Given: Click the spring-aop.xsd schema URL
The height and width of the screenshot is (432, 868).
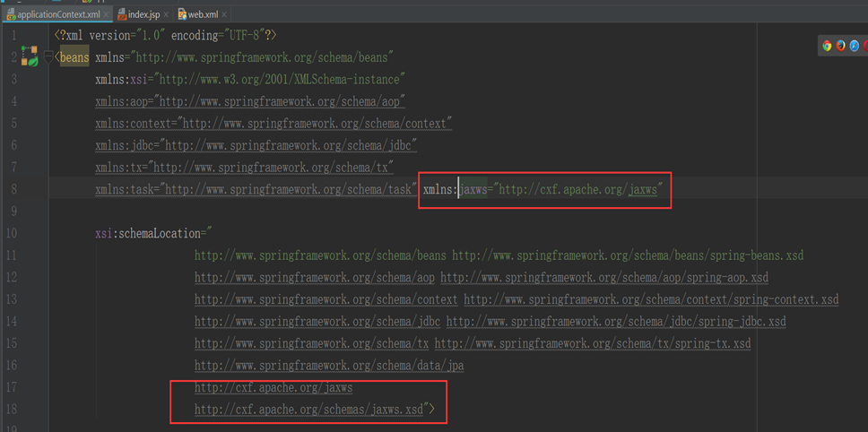Looking at the screenshot, I should coord(604,278).
